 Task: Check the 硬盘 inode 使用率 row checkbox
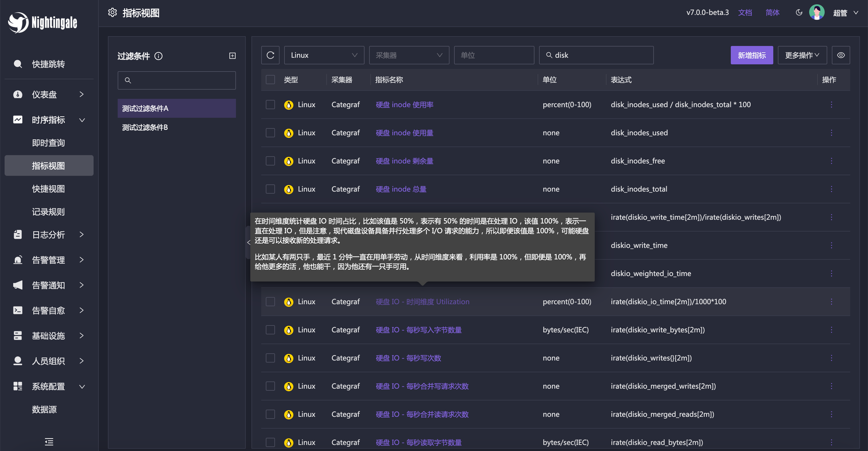(x=270, y=105)
